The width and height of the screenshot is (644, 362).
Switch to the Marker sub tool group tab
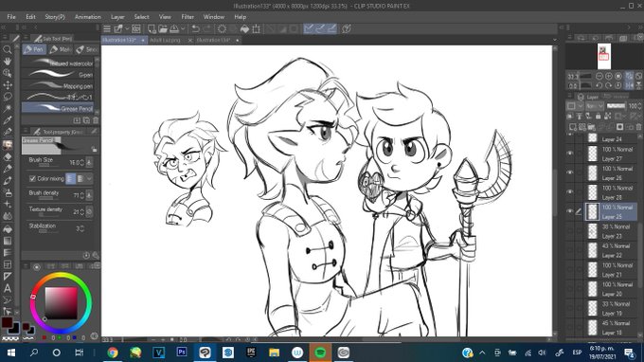click(60, 49)
